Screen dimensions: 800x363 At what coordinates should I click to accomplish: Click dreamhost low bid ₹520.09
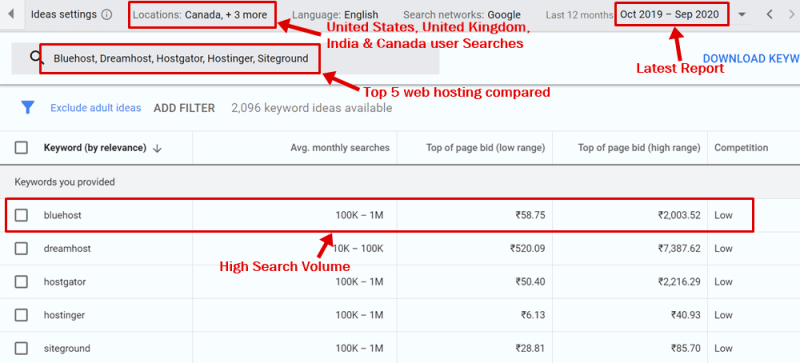pyautogui.click(x=528, y=249)
